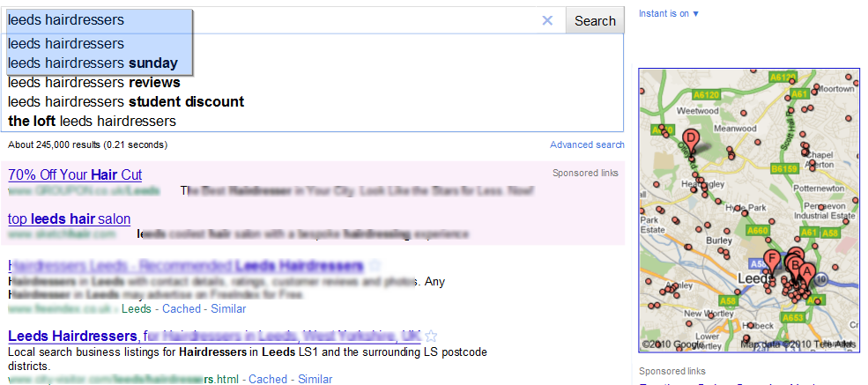The height and width of the screenshot is (385, 868).
Task: Open the top leeds hair salon ad
Action: pyautogui.click(x=70, y=219)
